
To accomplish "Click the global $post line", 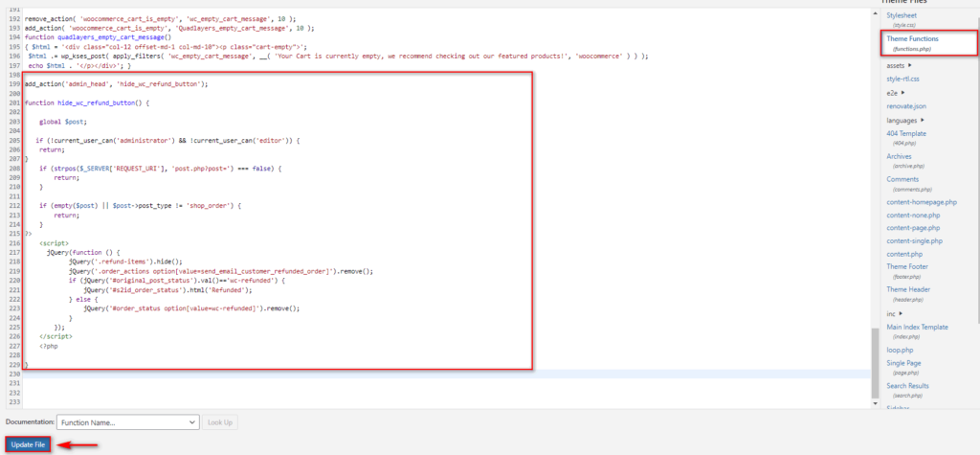I will point(63,122).
